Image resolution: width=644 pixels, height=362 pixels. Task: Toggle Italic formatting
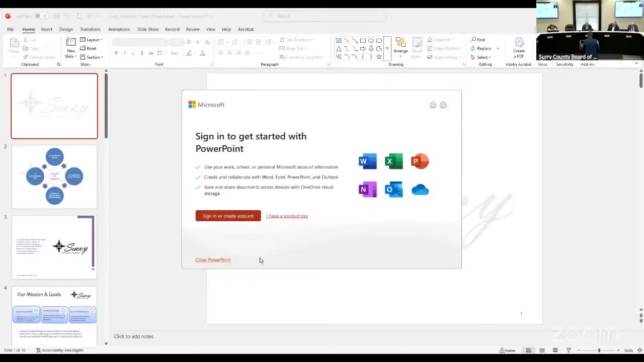pyautogui.click(x=125, y=53)
